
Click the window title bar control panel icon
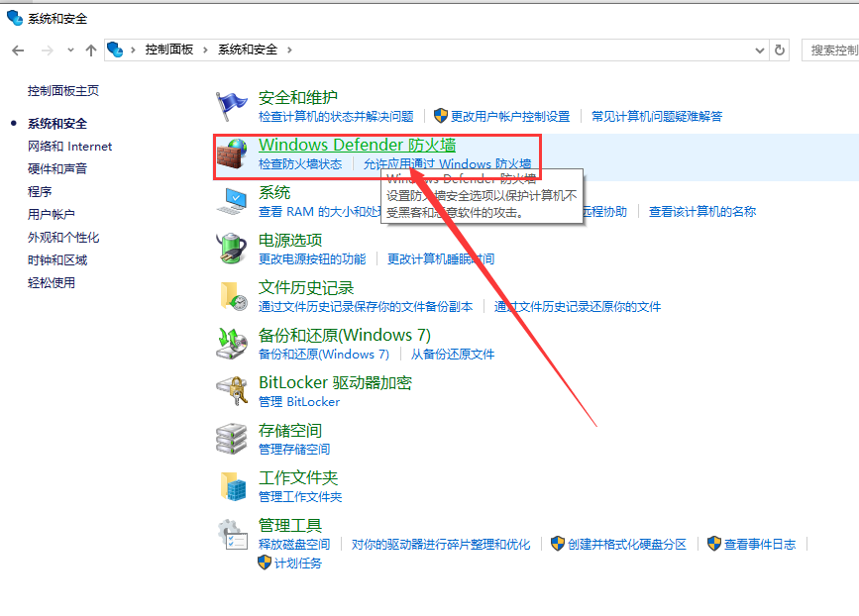click(x=15, y=18)
